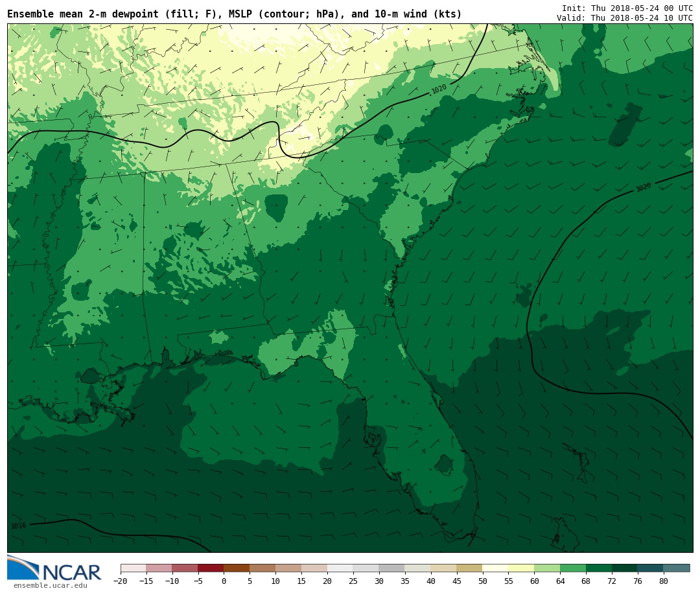Click the -10 to -5 color swatch
The width and height of the screenshot is (700, 593).
coord(185,568)
